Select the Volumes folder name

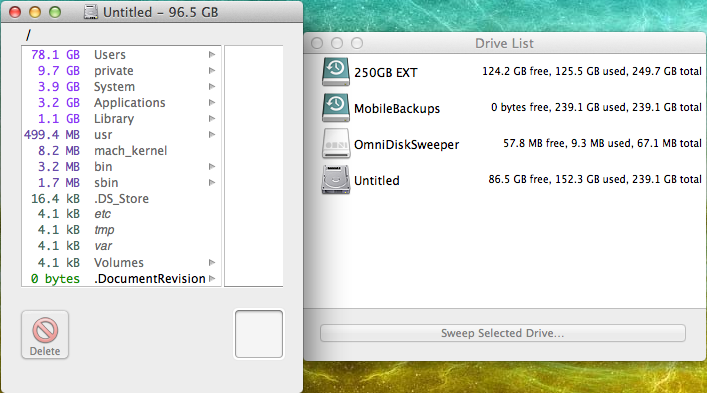(x=119, y=263)
